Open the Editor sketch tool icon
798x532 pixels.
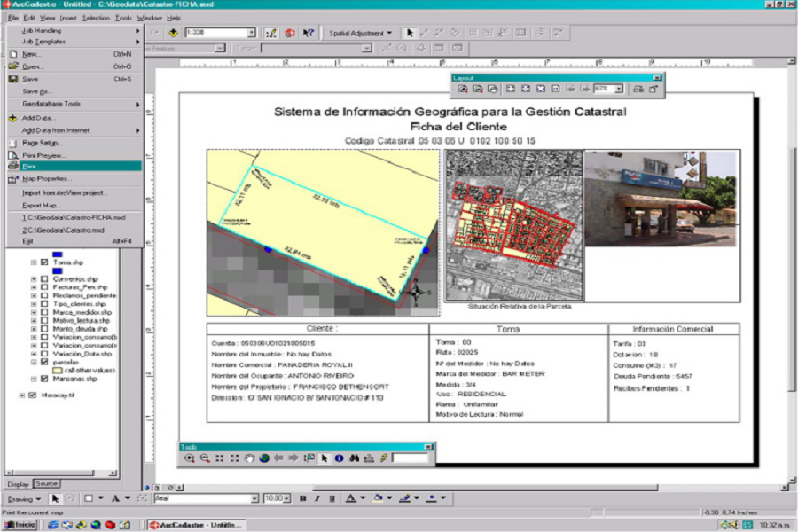click(271, 33)
